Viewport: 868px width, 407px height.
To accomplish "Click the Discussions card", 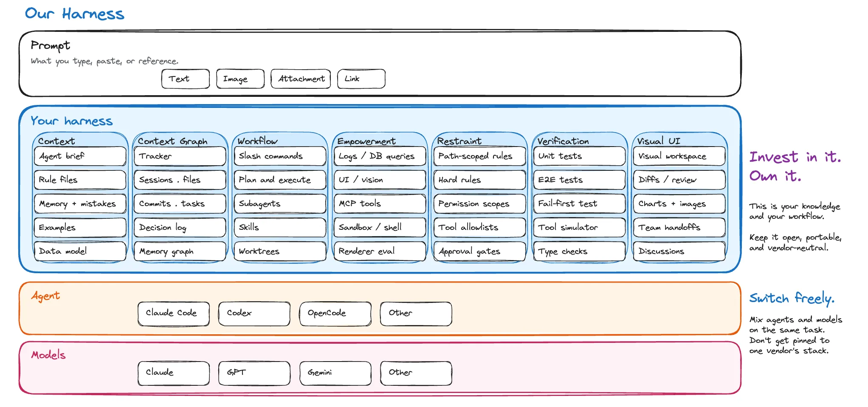I will tap(679, 252).
